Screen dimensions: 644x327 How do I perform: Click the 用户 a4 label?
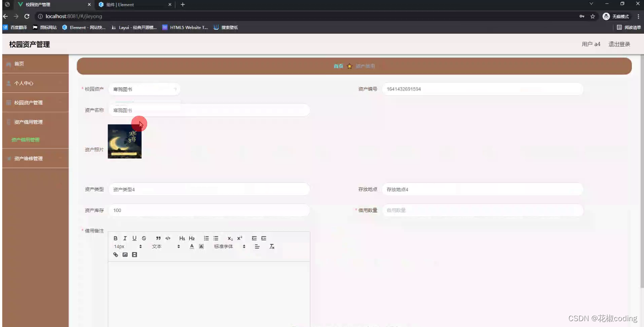[591, 44]
